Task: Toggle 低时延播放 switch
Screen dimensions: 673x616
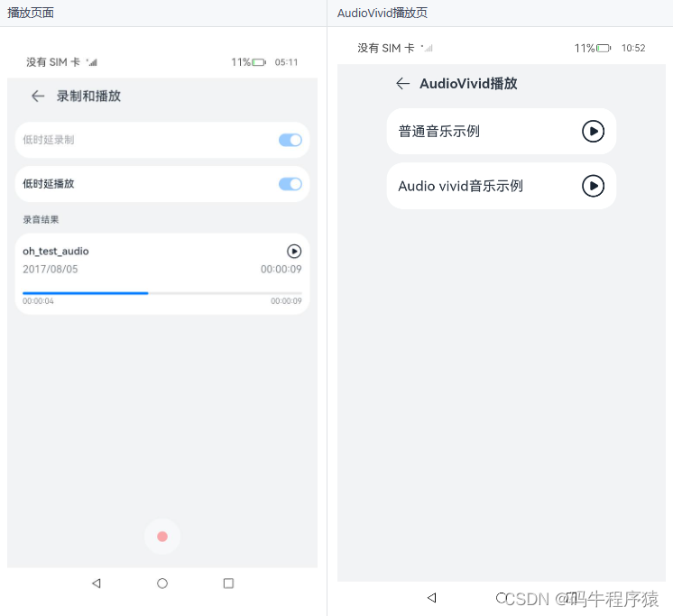Action: pos(290,184)
